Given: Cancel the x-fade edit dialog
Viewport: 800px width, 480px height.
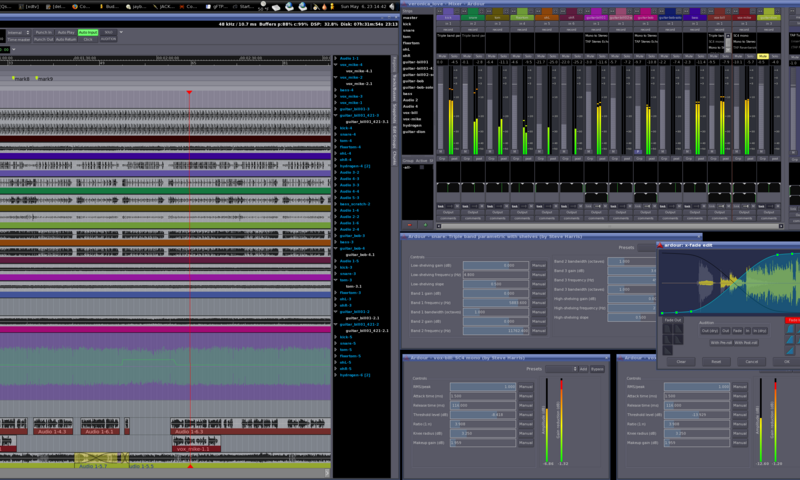Looking at the screenshot, I should [x=751, y=362].
